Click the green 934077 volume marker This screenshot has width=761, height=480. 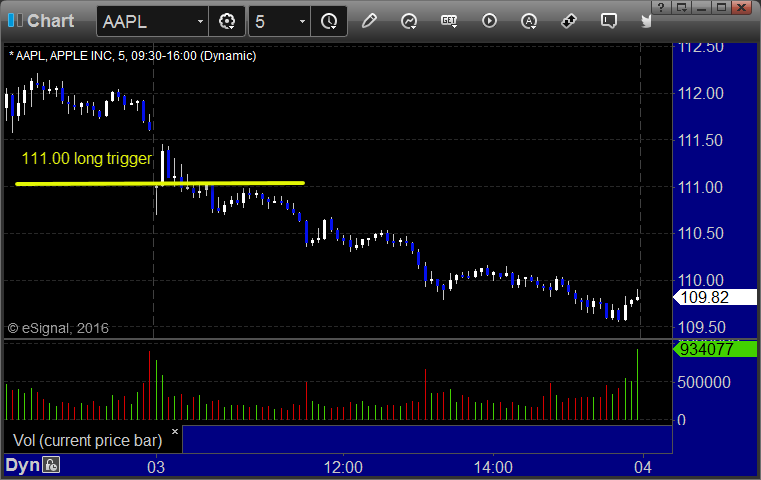[715, 349]
